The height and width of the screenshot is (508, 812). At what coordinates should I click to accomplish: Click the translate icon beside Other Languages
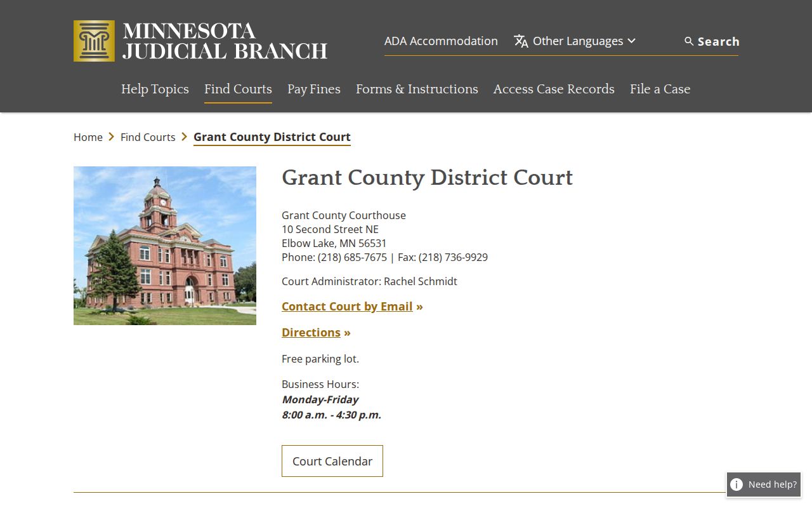click(x=521, y=41)
